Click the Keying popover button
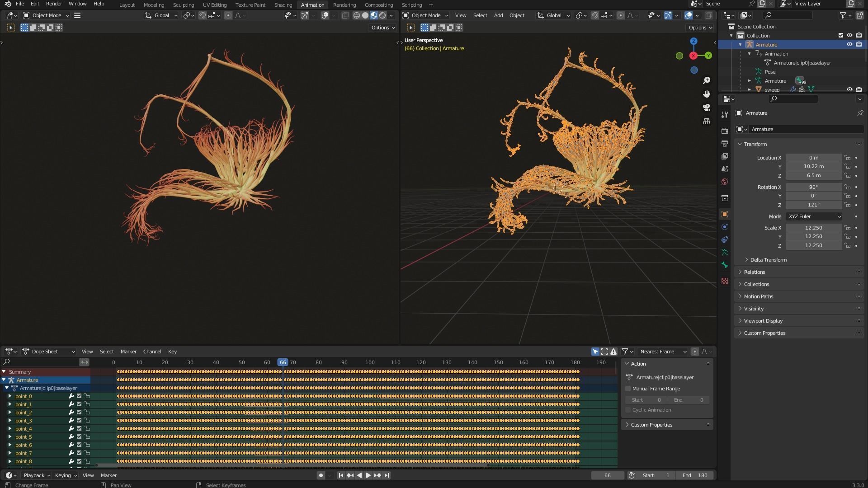This screenshot has width=868, height=488. [66, 475]
